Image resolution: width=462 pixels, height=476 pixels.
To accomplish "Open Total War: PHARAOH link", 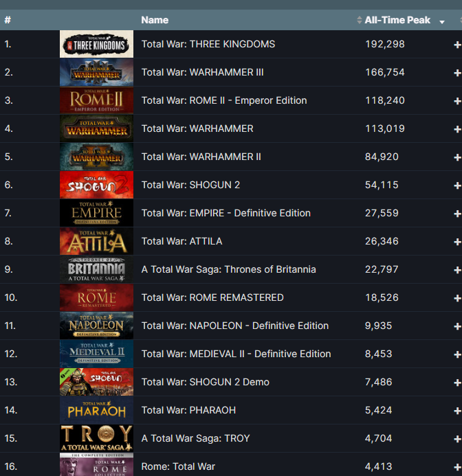I will [x=188, y=411].
